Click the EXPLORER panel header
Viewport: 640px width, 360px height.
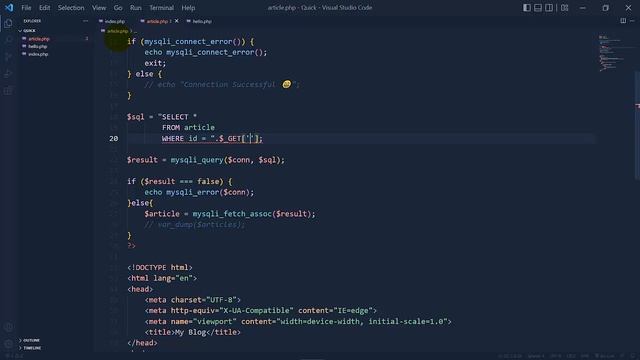(32, 21)
